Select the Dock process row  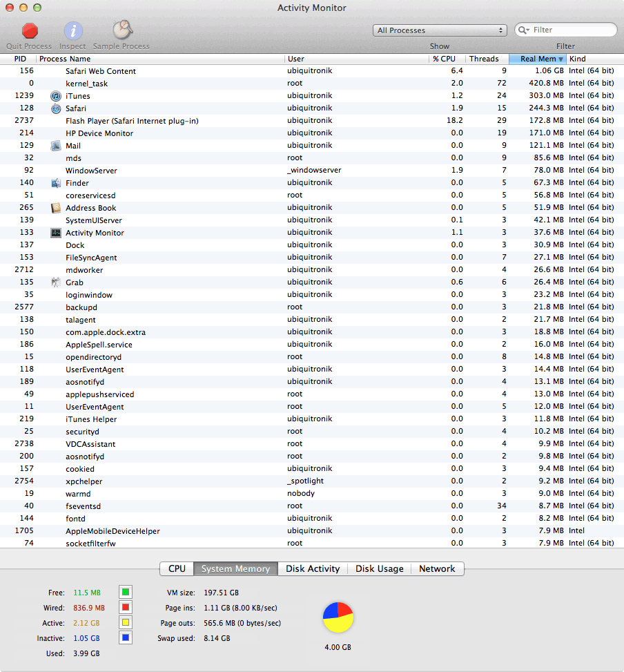(312, 245)
